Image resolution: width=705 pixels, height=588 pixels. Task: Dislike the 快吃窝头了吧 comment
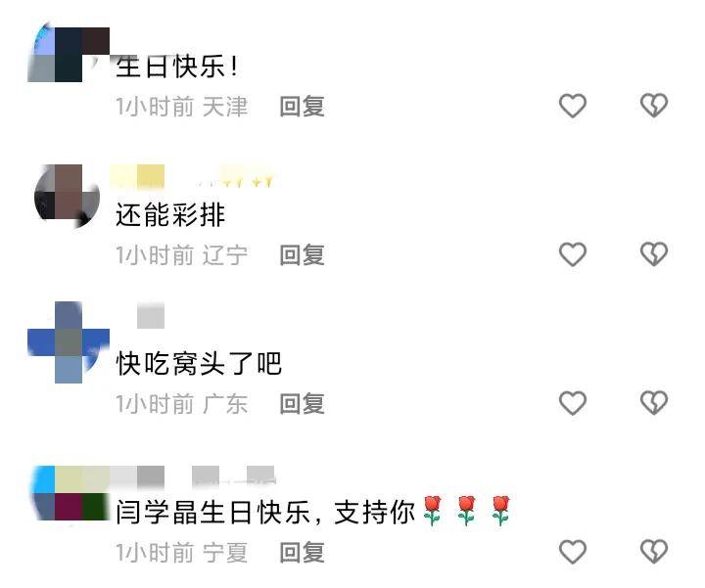(654, 403)
